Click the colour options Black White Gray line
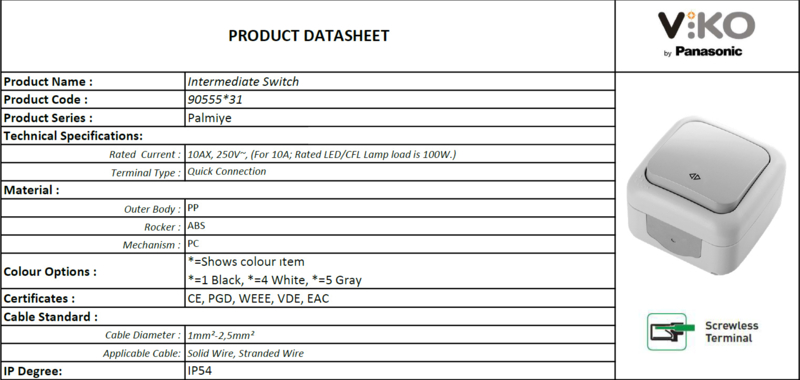Viewport: 800px width, 380px height. (x=274, y=280)
